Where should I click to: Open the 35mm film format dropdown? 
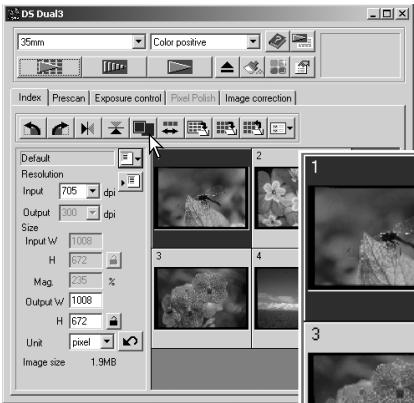pyautogui.click(x=138, y=42)
